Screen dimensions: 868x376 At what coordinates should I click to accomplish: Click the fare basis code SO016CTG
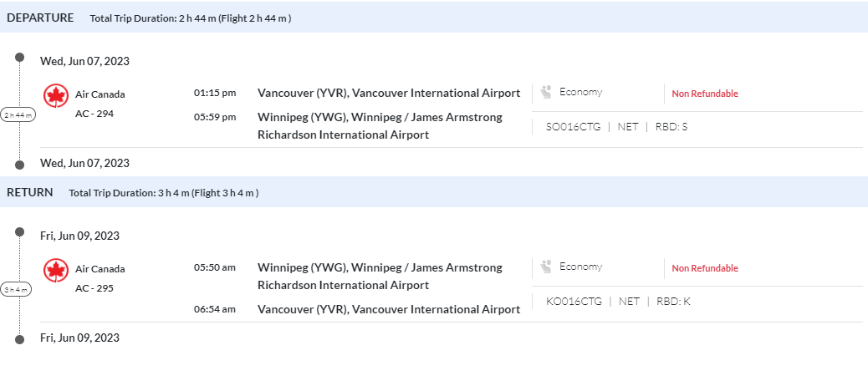click(573, 127)
